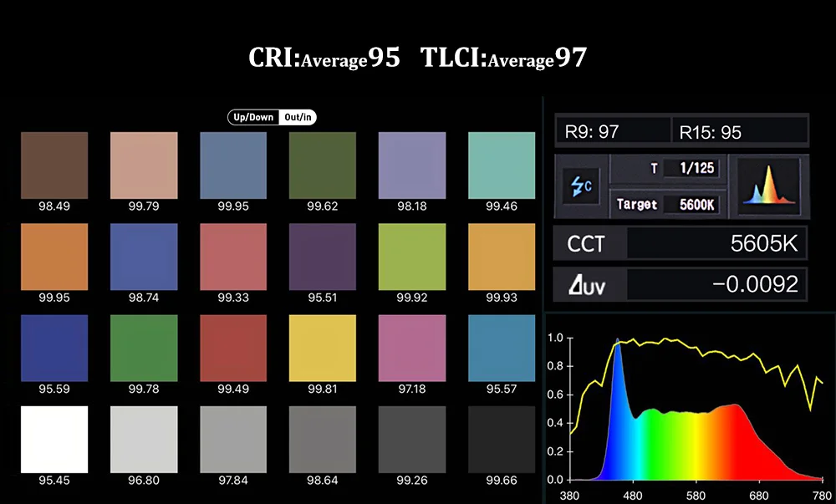Viewport: 836px width, 504px height.
Task: Choose the yellow swatch labeled 99.81
Action: [323, 348]
